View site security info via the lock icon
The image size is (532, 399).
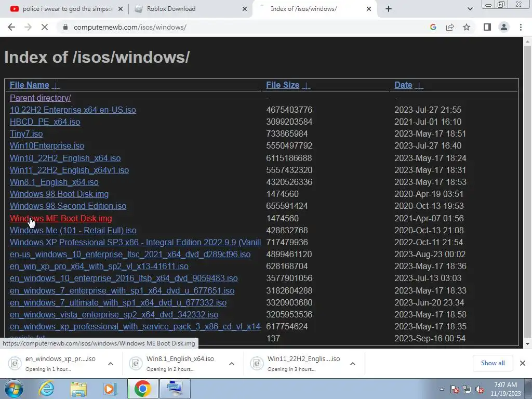coord(65,27)
